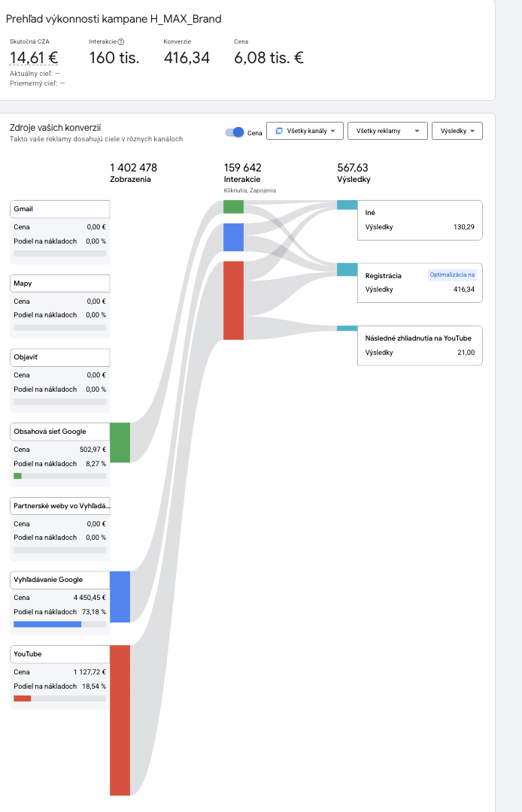Click the Interakcie help question mark icon
The image size is (522, 812).
[x=120, y=41]
